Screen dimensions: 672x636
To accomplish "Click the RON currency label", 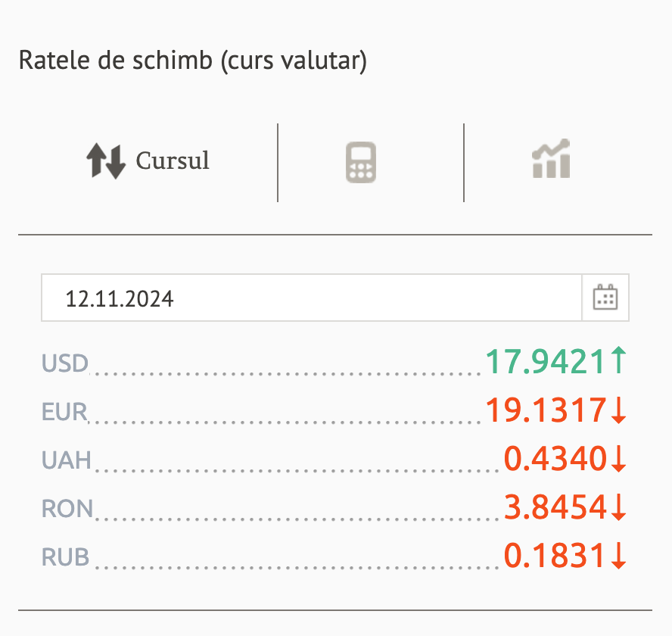I will coord(67,509).
